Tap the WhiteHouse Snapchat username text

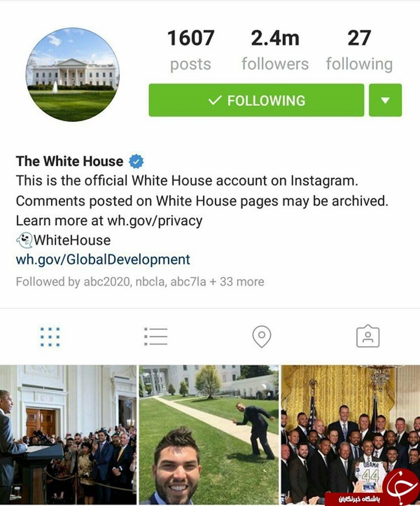click(x=72, y=240)
